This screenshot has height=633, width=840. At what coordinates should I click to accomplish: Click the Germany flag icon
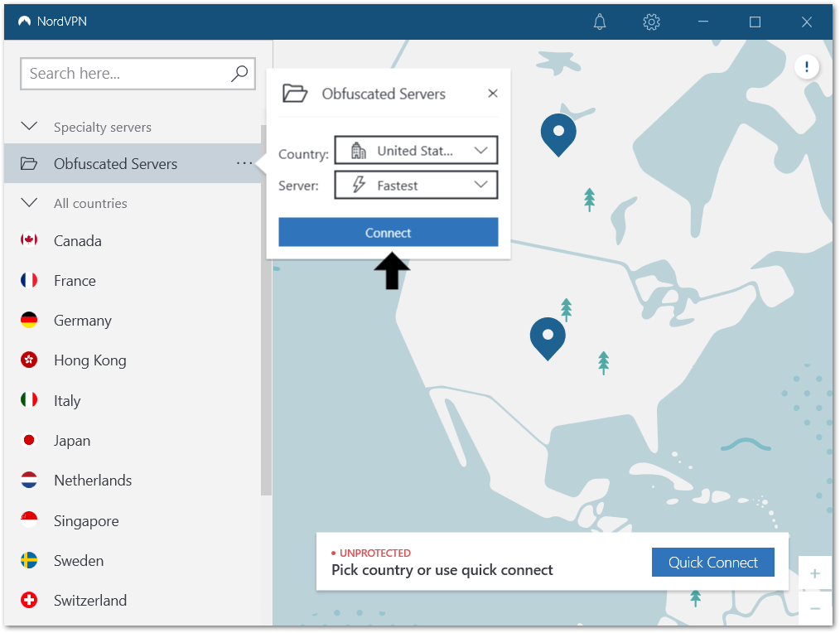point(29,320)
